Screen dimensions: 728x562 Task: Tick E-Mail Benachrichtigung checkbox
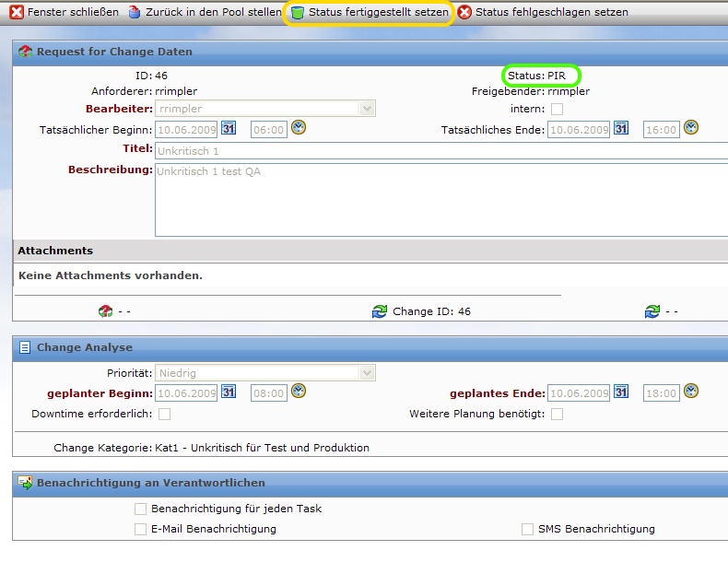(140, 529)
